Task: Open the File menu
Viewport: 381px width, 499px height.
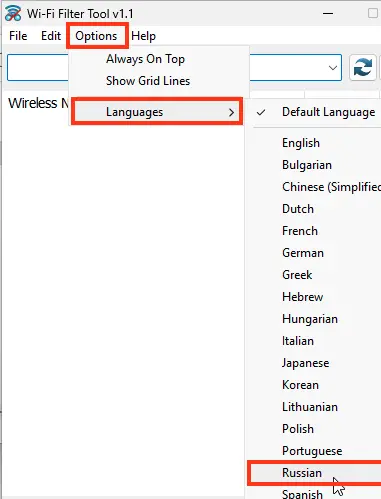Action: click(18, 36)
